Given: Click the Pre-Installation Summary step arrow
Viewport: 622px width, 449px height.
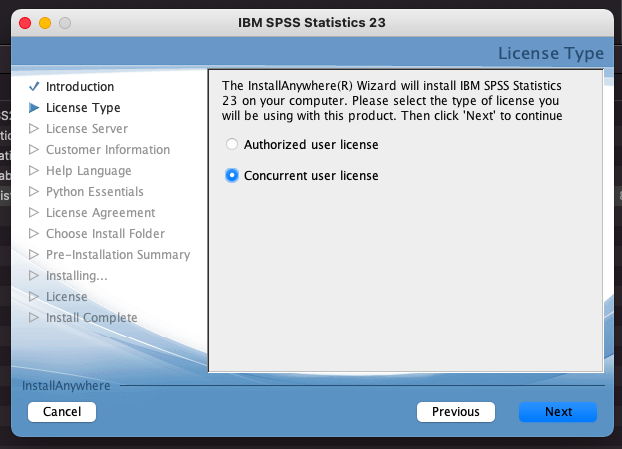Looking at the screenshot, I should pos(34,255).
